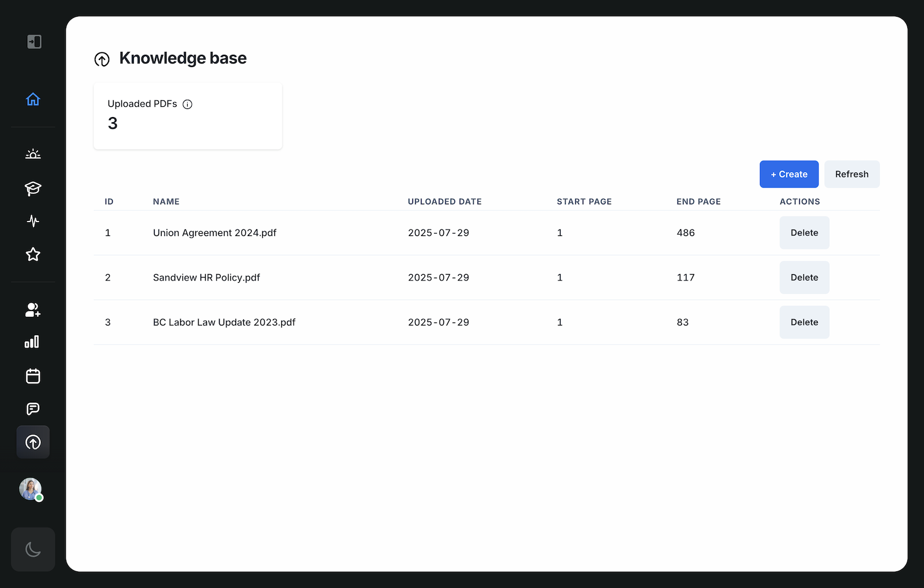This screenshot has height=588, width=924.
Task: Toggle dark mode with the moon button
Action: click(33, 549)
